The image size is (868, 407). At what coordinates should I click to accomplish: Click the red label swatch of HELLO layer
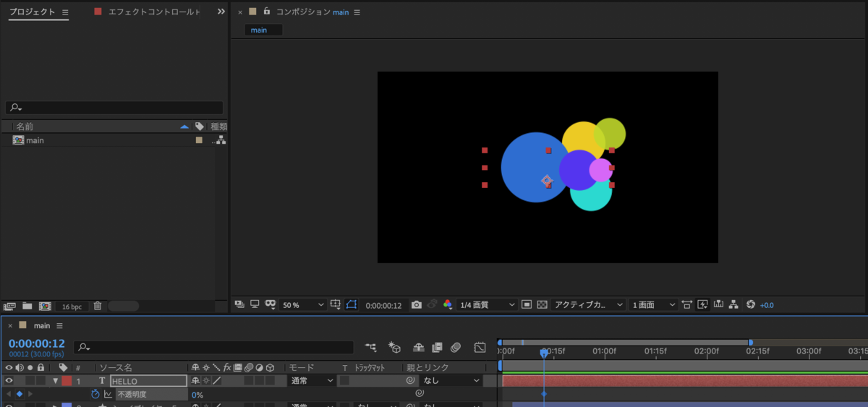[x=67, y=380]
